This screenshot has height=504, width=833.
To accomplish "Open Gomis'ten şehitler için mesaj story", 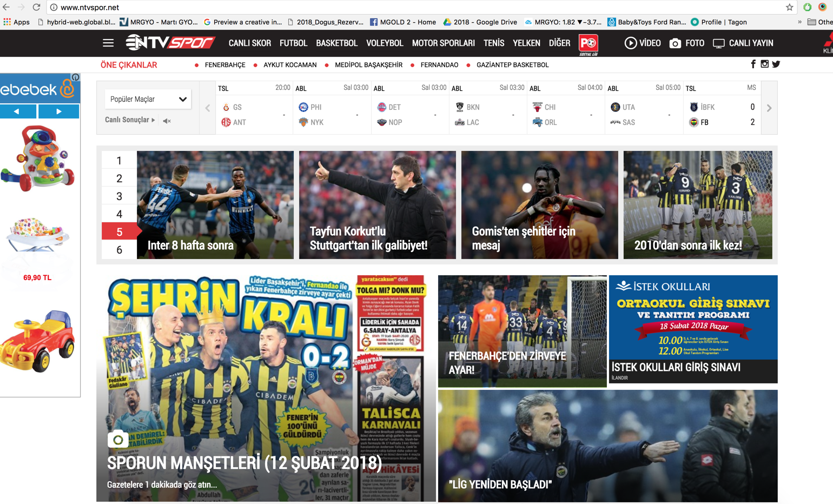I will pyautogui.click(x=540, y=205).
